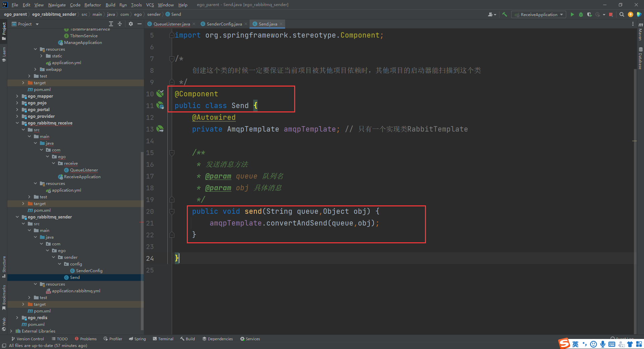Click the Spring bean gutter icon on line 10
The height and width of the screenshot is (349, 644).
(x=160, y=94)
